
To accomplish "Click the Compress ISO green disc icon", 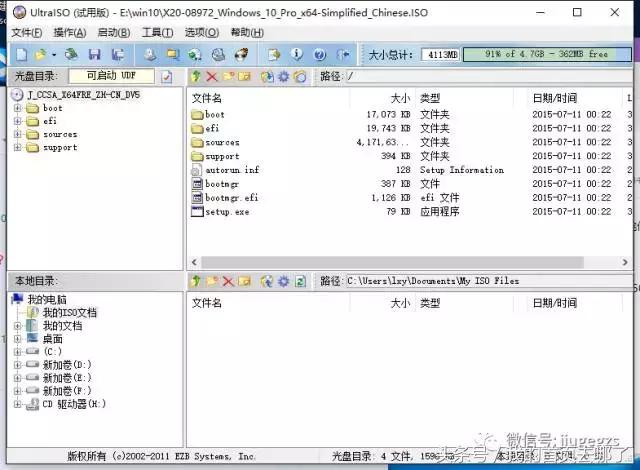I will [x=195, y=54].
